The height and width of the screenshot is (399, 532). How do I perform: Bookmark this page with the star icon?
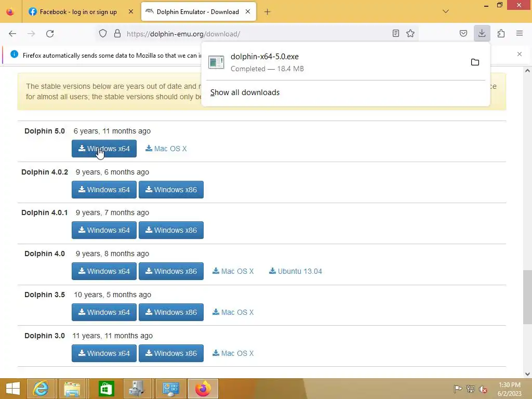tap(410, 34)
